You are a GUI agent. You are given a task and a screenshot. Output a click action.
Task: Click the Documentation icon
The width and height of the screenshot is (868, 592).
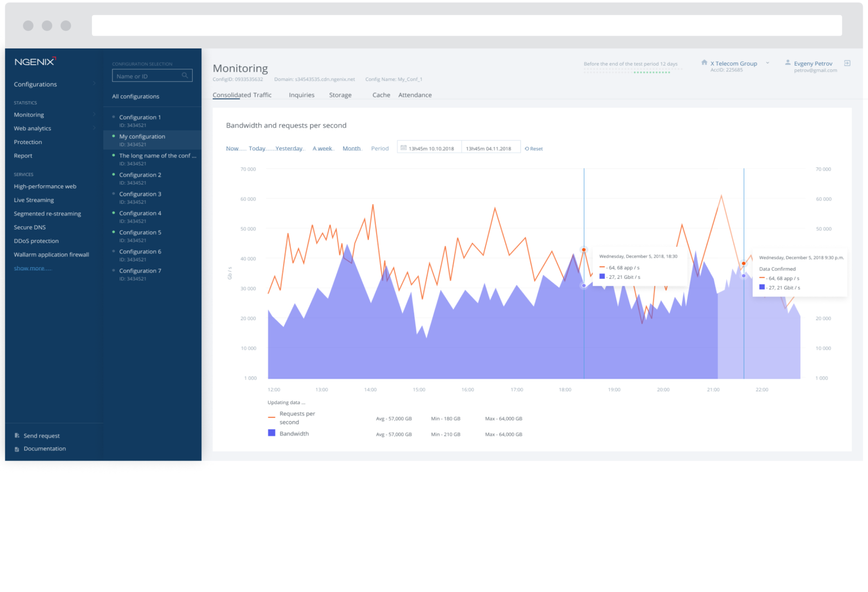[17, 449]
